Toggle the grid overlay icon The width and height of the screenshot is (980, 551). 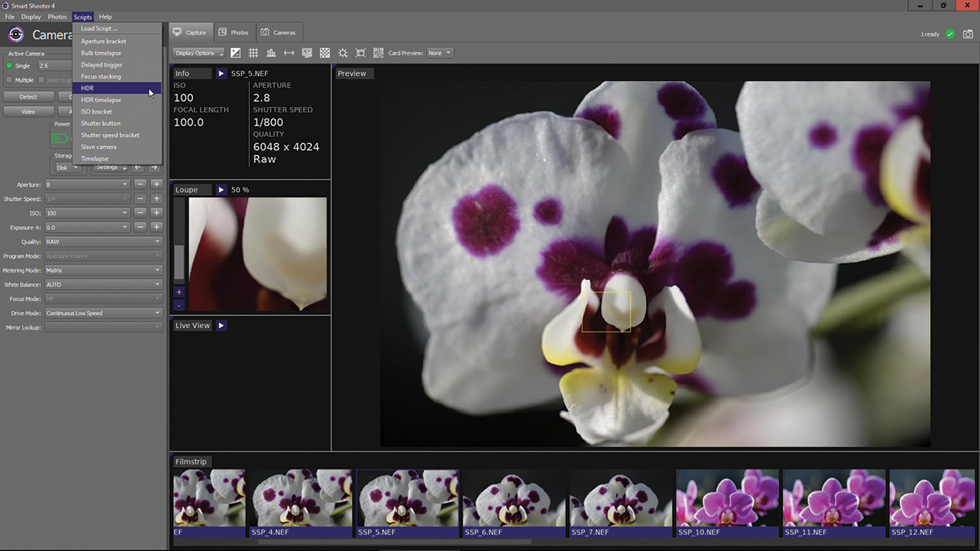253,53
